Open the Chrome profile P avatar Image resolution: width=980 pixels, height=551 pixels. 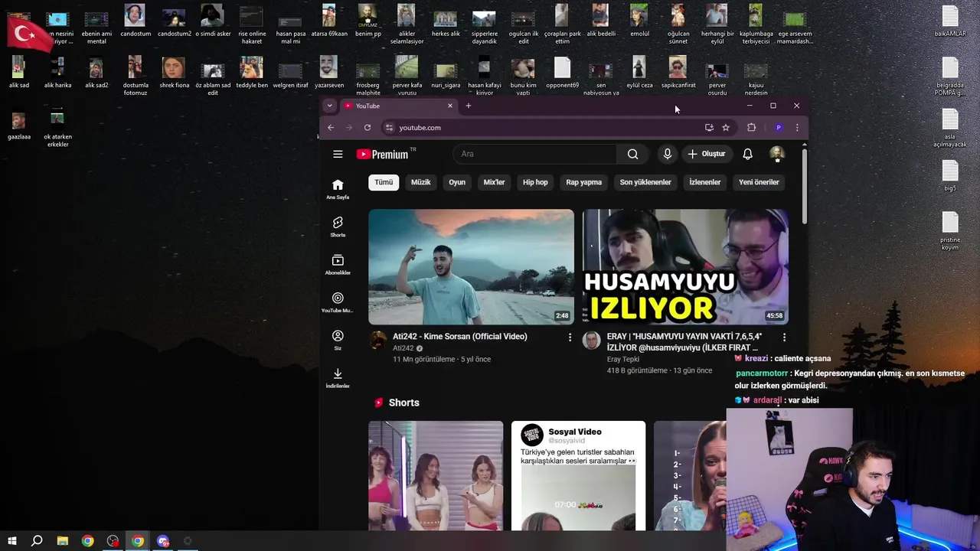(779, 128)
